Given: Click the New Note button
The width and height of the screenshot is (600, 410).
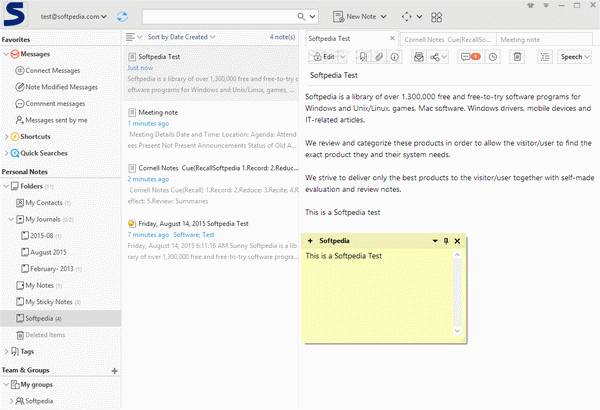Looking at the screenshot, I should [x=355, y=16].
